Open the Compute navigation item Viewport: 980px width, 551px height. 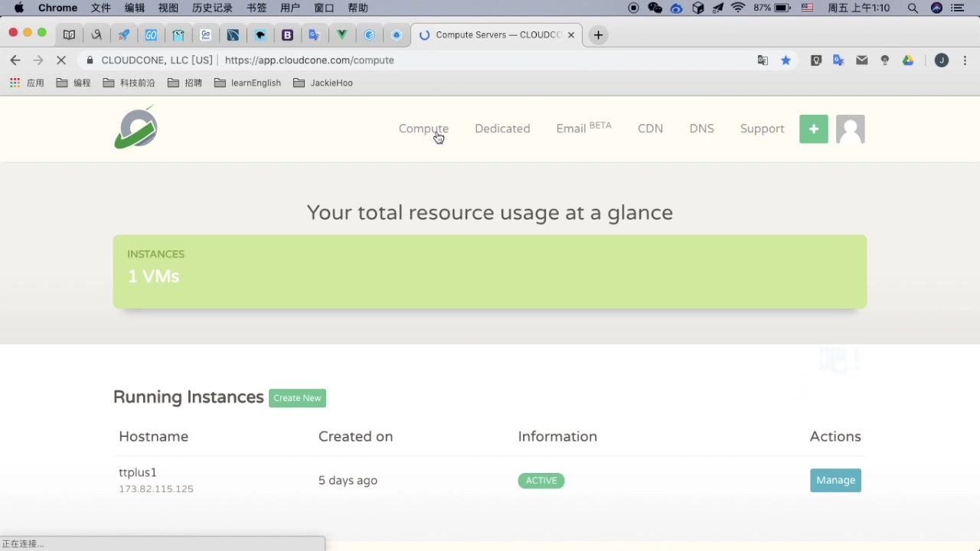423,129
